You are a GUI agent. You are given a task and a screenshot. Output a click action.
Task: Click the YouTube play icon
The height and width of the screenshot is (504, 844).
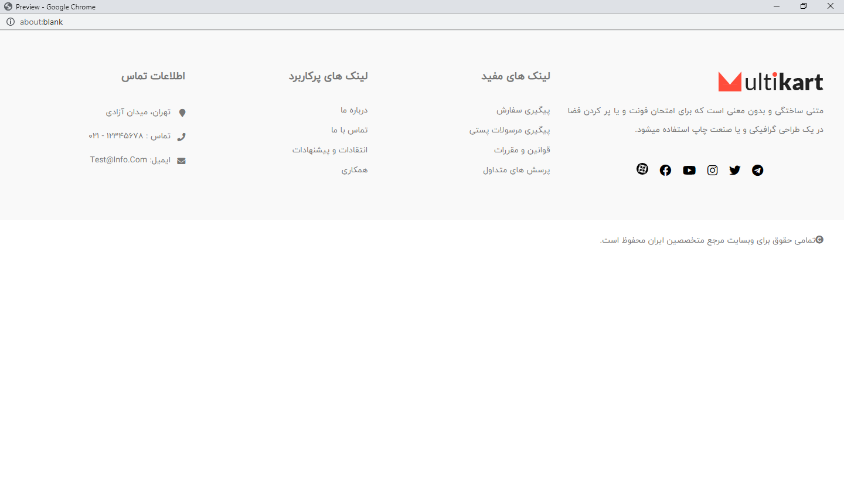coord(689,171)
